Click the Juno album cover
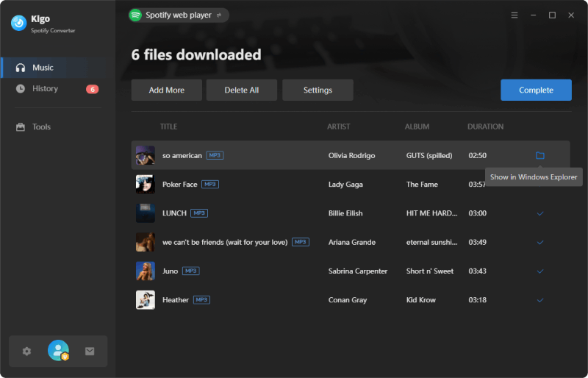588x378 pixels. pyautogui.click(x=145, y=271)
